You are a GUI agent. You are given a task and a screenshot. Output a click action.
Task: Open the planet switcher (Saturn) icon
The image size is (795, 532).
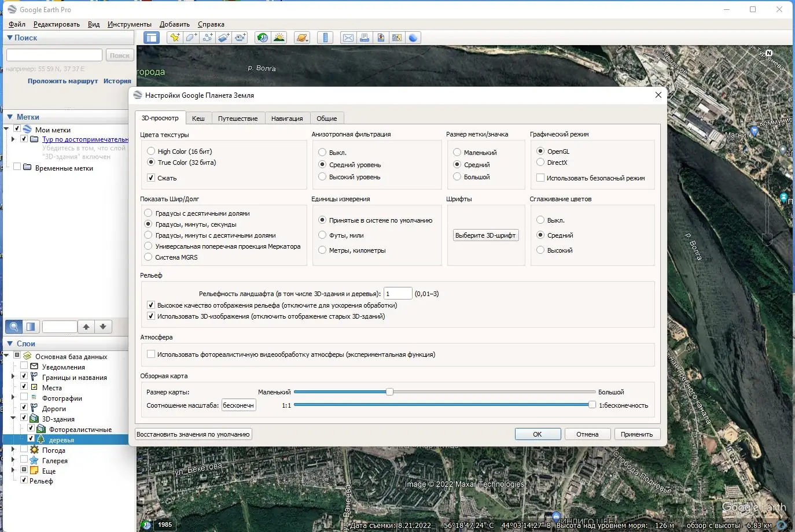(x=302, y=38)
